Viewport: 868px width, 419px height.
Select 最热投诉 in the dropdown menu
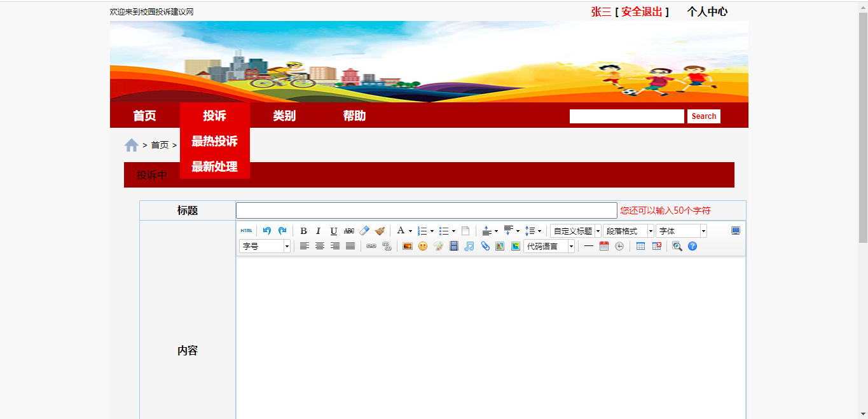click(x=215, y=141)
